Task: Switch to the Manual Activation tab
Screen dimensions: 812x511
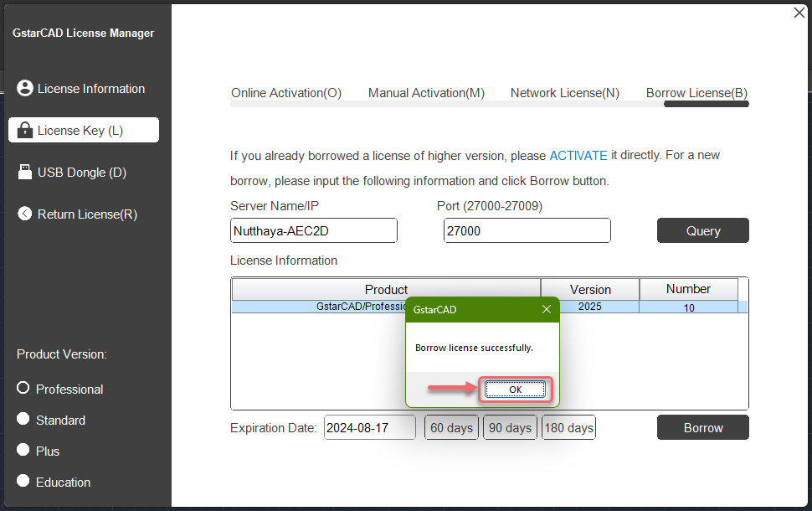Action: (425, 93)
